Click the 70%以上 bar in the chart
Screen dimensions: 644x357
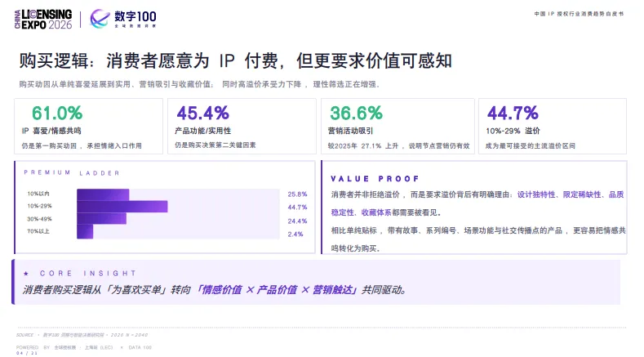coord(85,231)
